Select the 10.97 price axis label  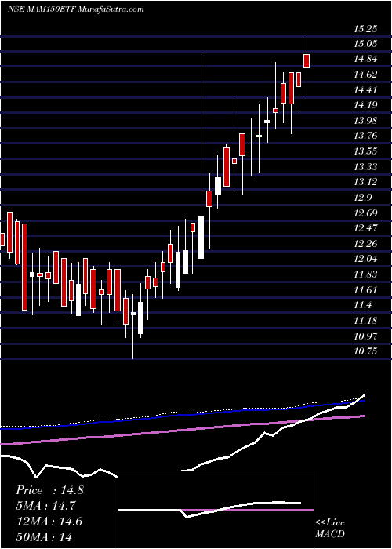point(366,336)
